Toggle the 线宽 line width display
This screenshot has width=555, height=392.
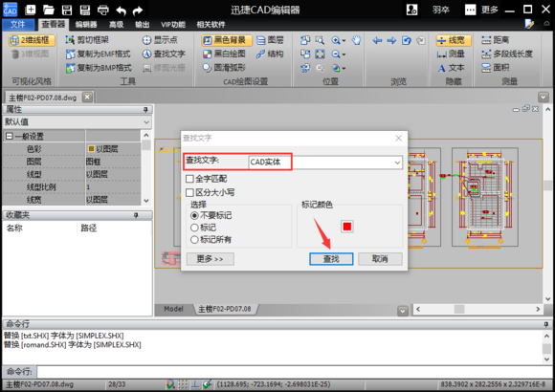click(x=454, y=40)
